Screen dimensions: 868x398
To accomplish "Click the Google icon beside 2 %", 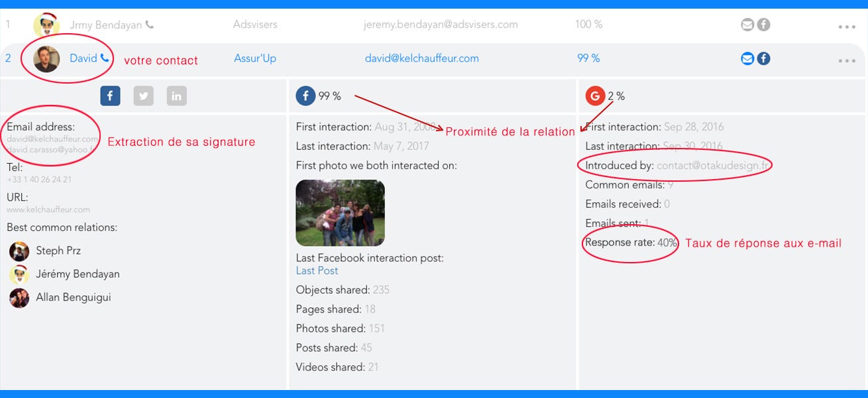I will [x=595, y=96].
